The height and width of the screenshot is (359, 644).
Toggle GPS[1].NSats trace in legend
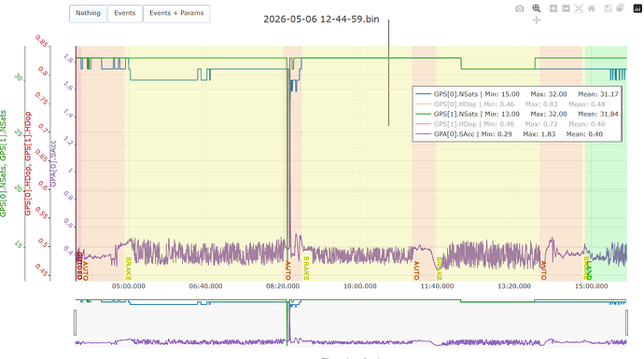point(517,114)
